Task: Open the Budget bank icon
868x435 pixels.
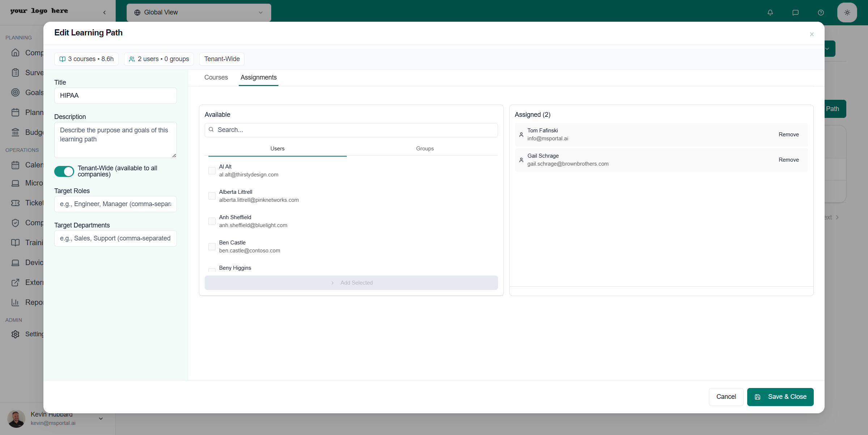Action: tap(15, 132)
